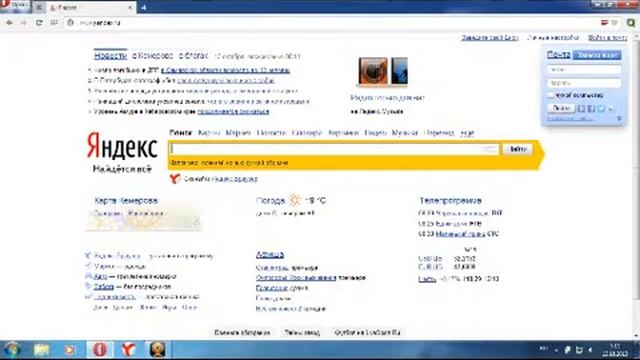Open Видео service above search bar
Image resolution: width=640 pixels, height=360 pixels.
coord(376,133)
